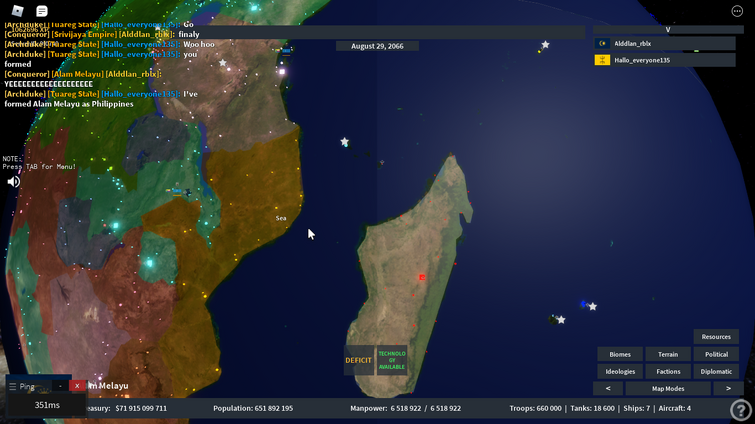Click the 351ms ping readout
Viewport: 755px width, 424px height.
(47, 405)
